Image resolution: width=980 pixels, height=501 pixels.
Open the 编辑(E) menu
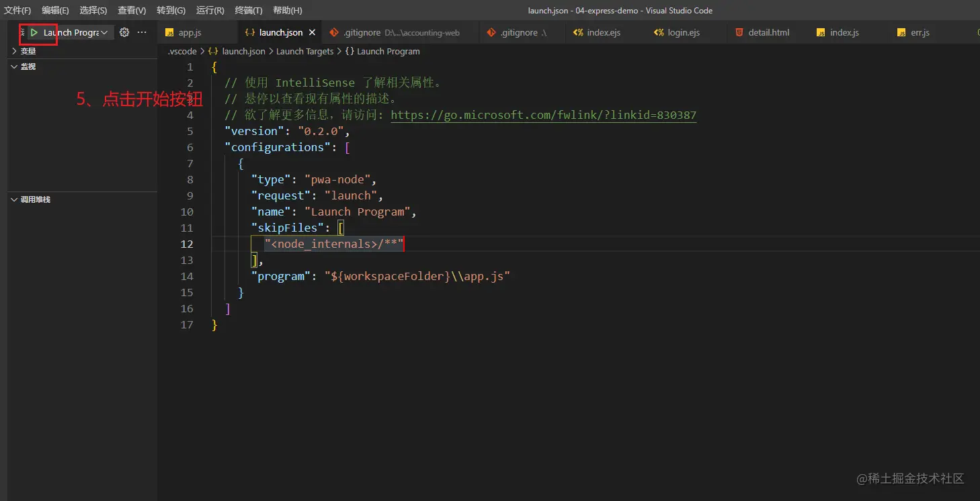click(x=55, y=10)
